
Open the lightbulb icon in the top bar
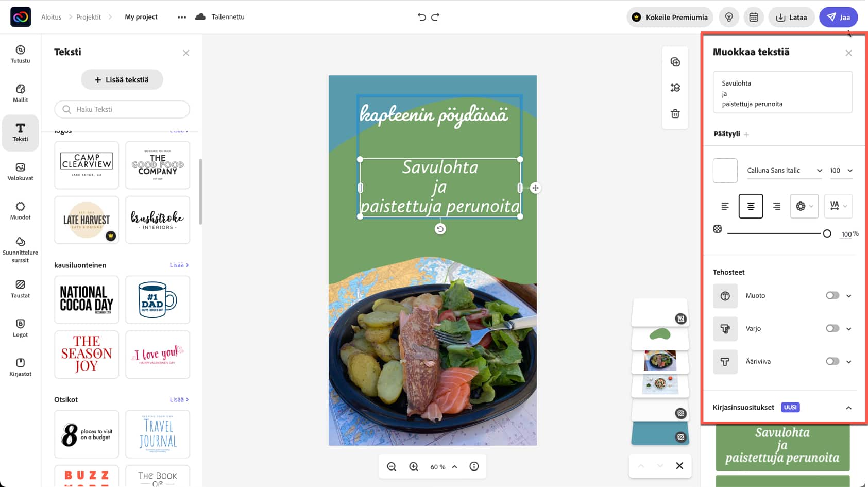click(729, 17)
